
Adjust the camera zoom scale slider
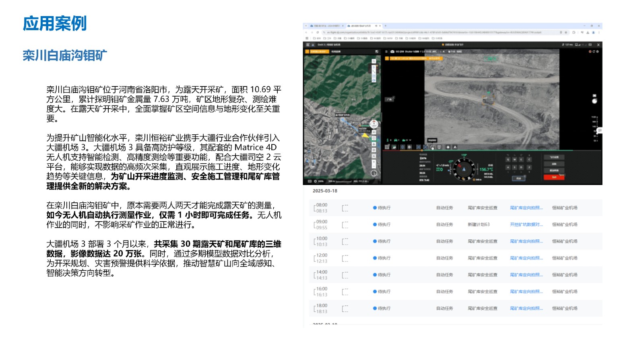click(x=594, y=129)
